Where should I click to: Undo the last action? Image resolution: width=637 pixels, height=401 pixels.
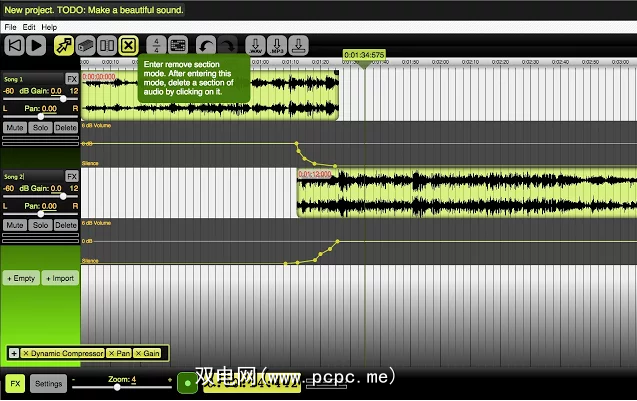206,46
